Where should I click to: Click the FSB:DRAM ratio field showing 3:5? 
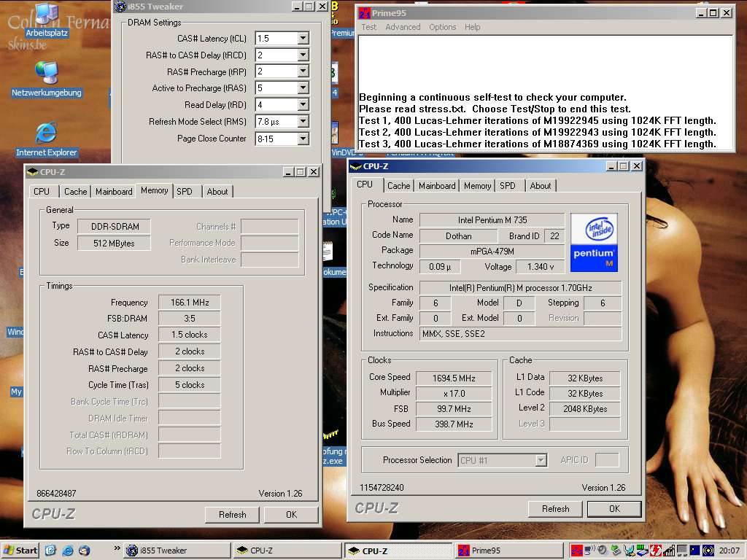pyautogui.click(x=190, y=319)
